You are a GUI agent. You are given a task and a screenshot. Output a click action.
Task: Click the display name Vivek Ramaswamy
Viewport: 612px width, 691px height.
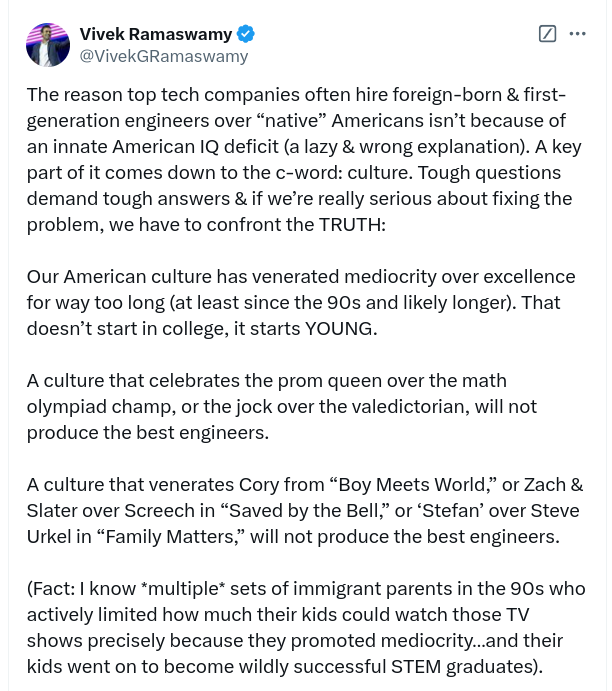pos(155,34)
